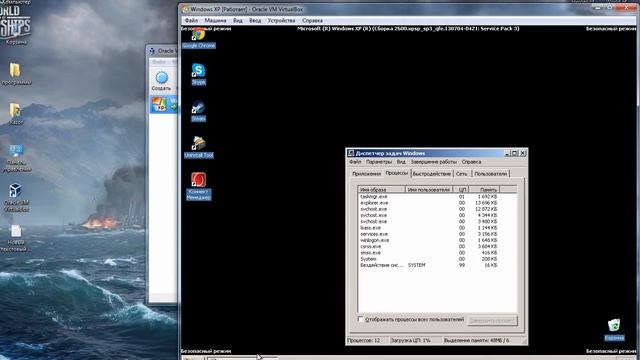
Task: Open the Машина menu
Action: click(x=215, y=20)
